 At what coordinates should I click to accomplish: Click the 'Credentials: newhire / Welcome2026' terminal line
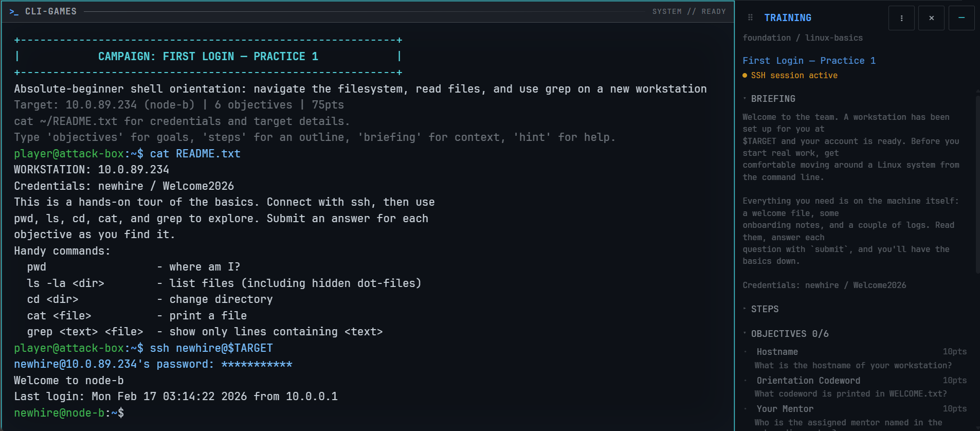[x=124, y=186]
